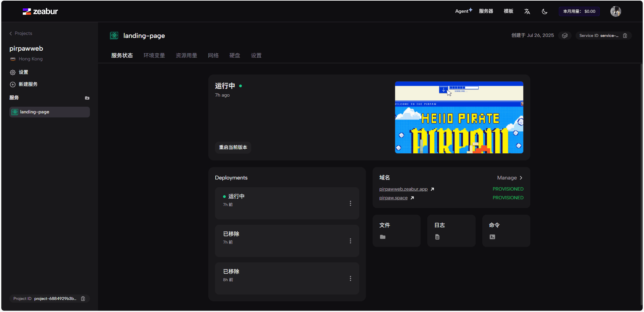Click 新建服务 to add a service
The width and height of the screenshot is (644, 312).
(x=24, y=84)
